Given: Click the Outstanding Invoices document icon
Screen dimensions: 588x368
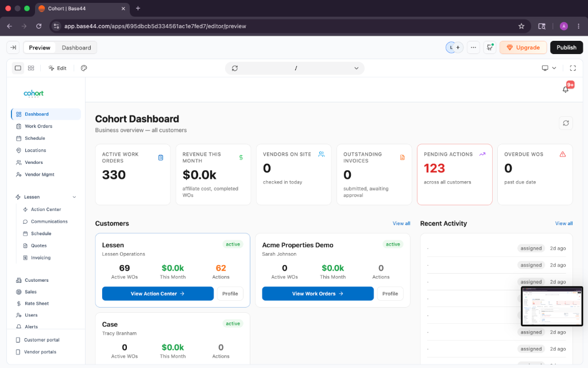Looking at the screenshot, I should point(403,158).
